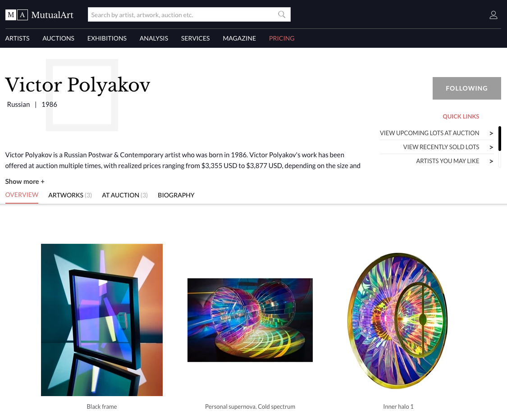Click arrow beside View Recently Sold Lots
Image resolution: width=507 pixels, height=420 pixels.
(491, 147)
